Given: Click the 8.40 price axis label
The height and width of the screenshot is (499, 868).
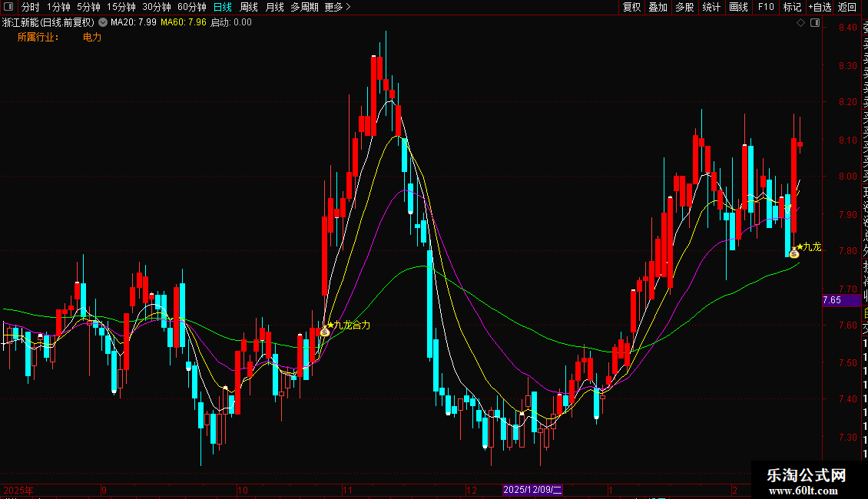Looking at the screenshot, I should pyautogui.click(x=847, y=28).
